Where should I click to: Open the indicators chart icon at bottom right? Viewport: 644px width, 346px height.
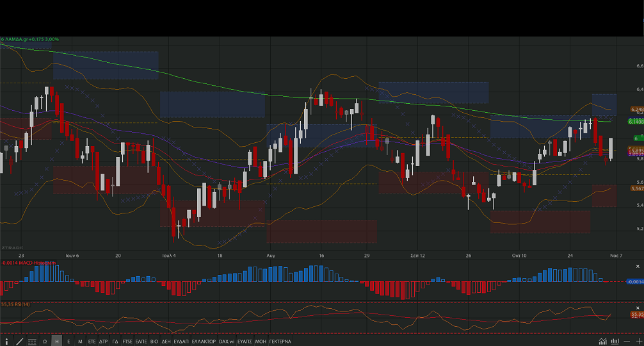(x=602, y=341)
